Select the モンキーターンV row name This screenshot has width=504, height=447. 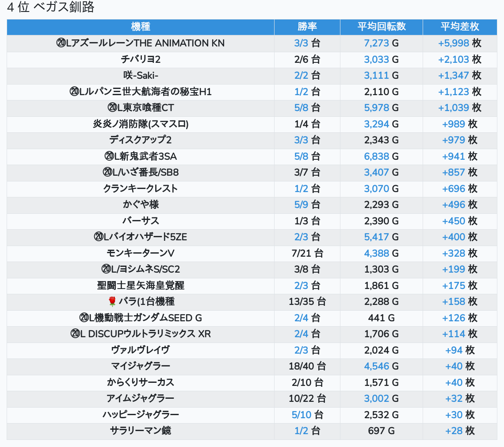pos(141,253)
